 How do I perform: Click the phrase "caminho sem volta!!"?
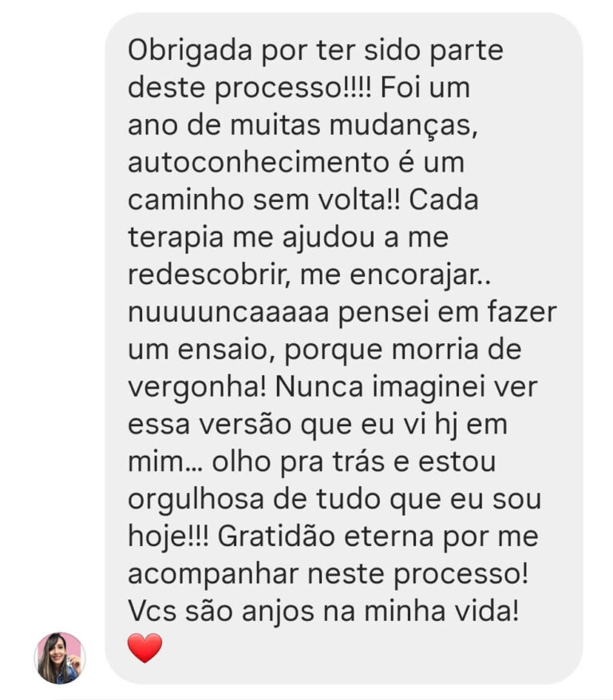pos(264,200)
